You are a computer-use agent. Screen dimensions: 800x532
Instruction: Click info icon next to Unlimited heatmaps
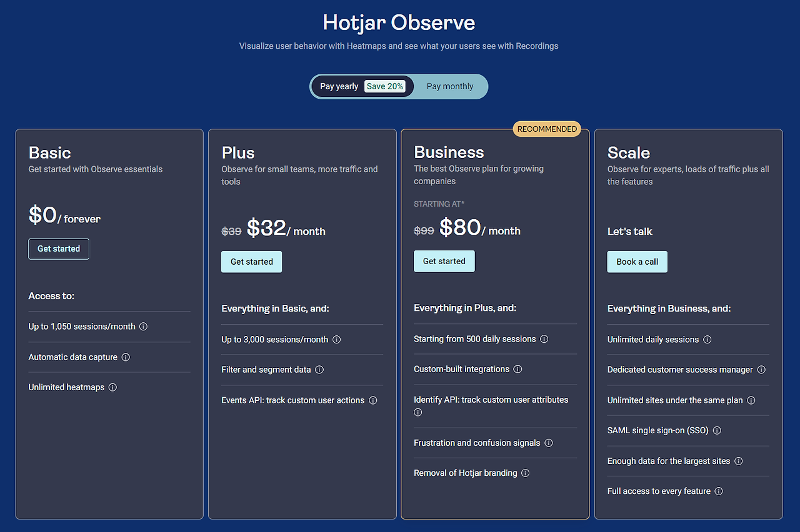[112, 387]
